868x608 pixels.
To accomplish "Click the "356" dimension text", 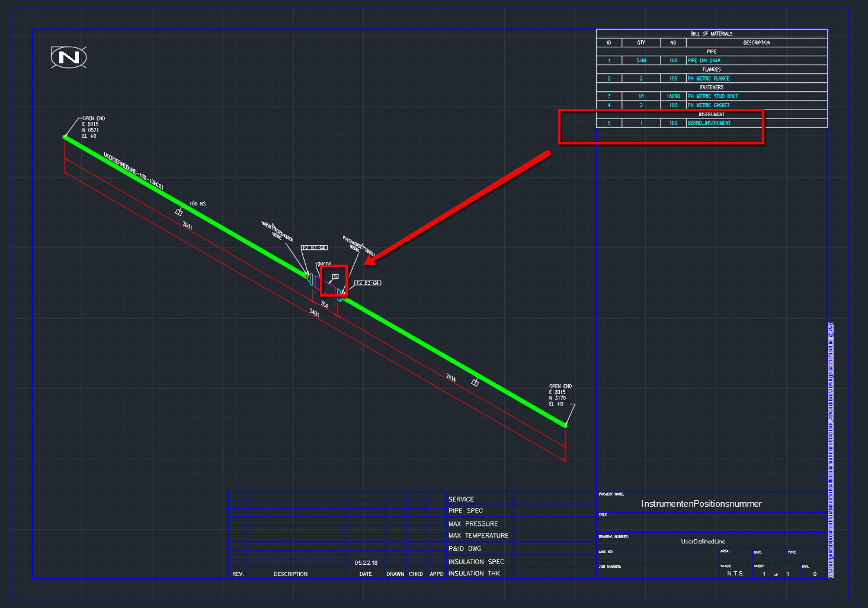I will click(x=324, y=304).
